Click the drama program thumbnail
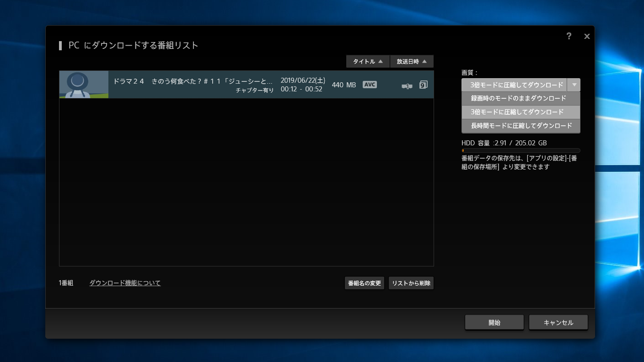The width and height of the screenshot is (644, 362). click(84, 85)
